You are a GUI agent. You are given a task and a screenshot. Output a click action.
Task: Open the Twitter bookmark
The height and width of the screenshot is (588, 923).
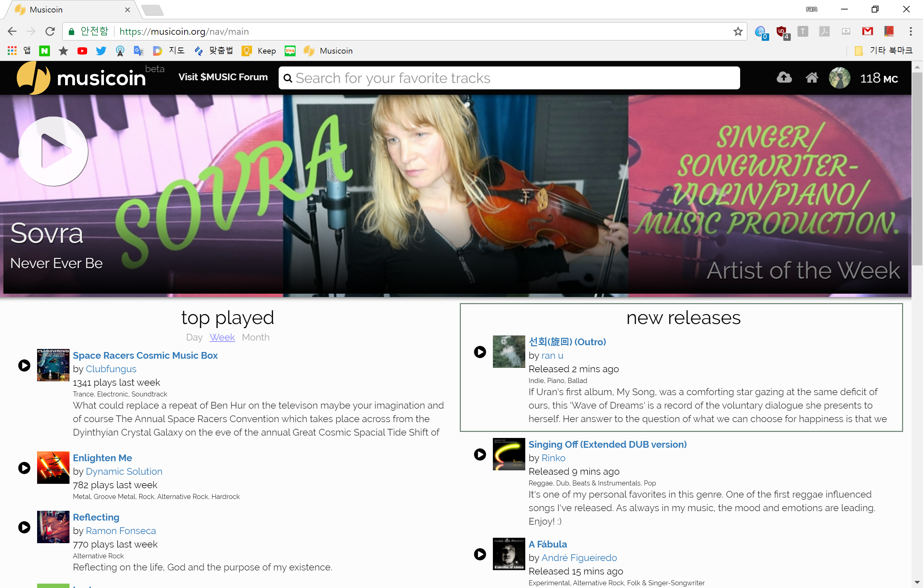click(x=101, y=51)
